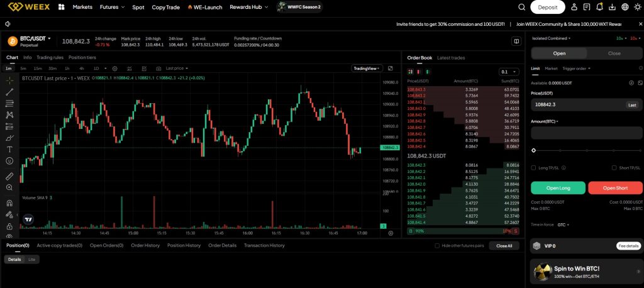Switch to the Latest trades tab

tap(451, 58)
